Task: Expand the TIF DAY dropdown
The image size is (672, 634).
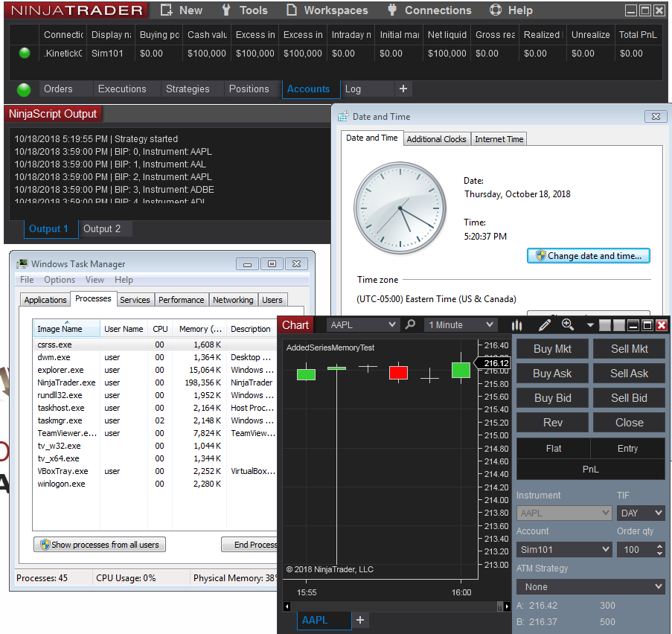Action: [x=641, y=513]
